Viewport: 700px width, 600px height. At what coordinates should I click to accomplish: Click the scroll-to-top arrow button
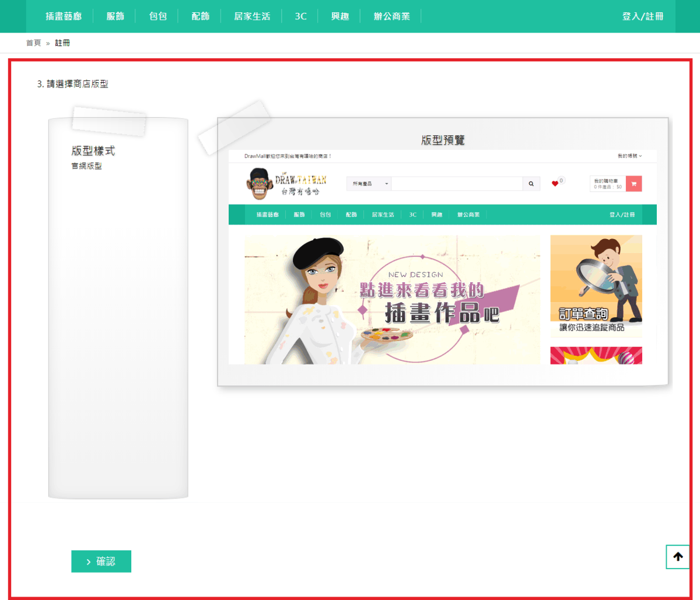point(678,557)
